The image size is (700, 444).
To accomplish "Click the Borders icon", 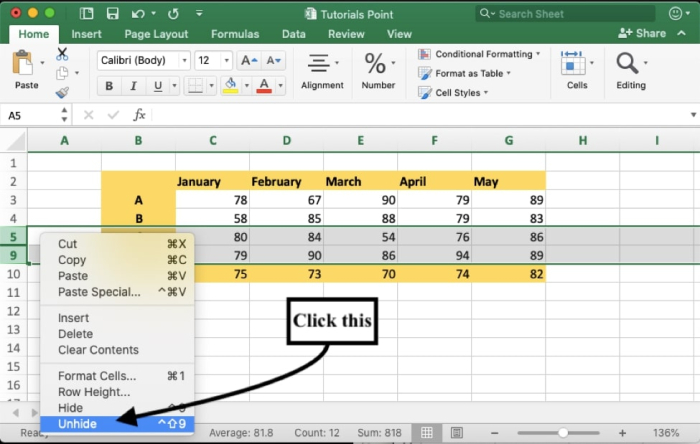I will (x=195, y=86).
